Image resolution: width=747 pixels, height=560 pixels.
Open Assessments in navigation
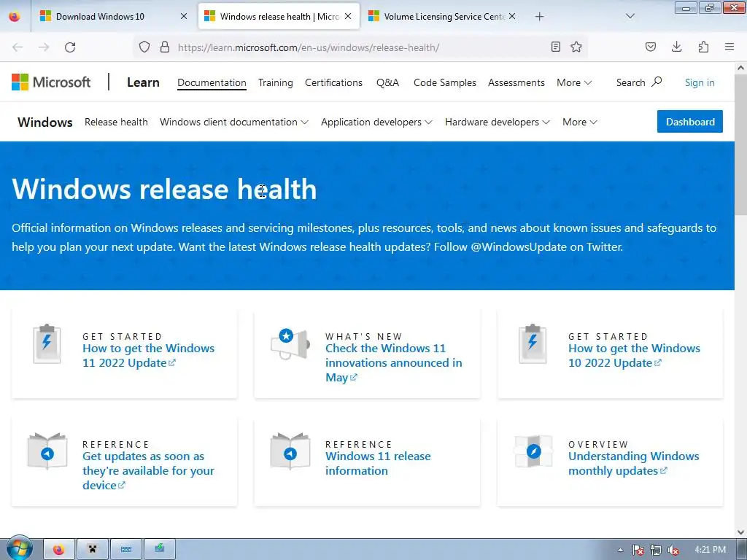[516, 83]
